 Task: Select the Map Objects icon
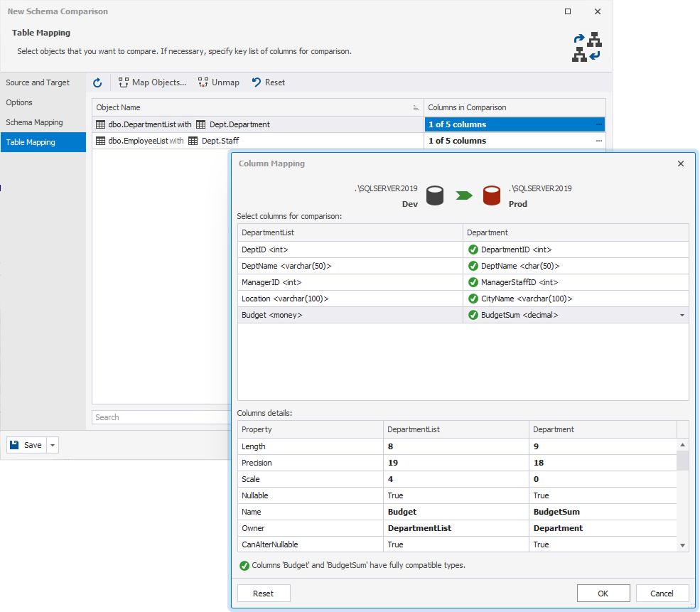click(x=122, y=82)
